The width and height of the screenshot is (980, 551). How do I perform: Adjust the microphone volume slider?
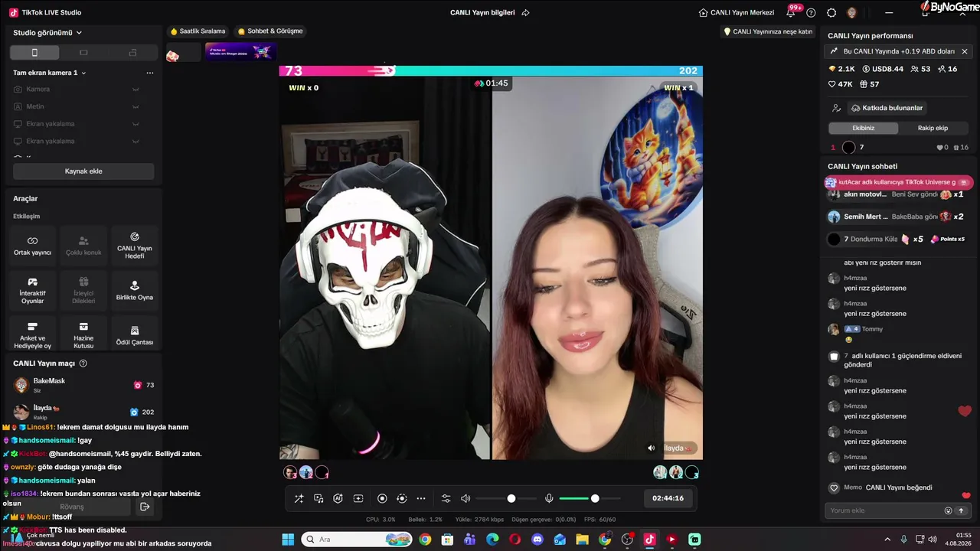[589, 498]
